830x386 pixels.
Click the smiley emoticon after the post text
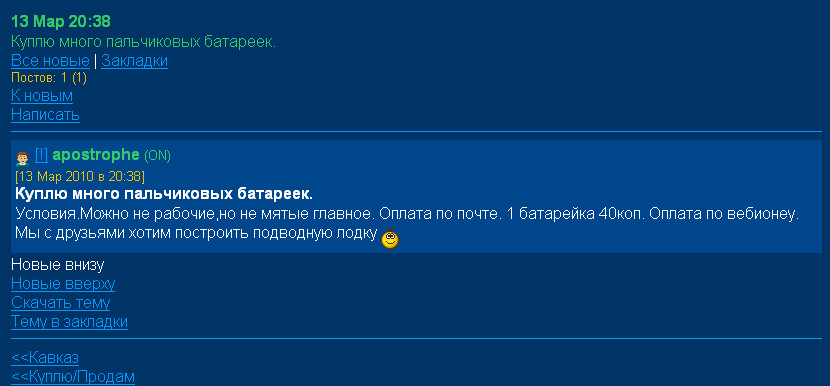click(390, 238)
